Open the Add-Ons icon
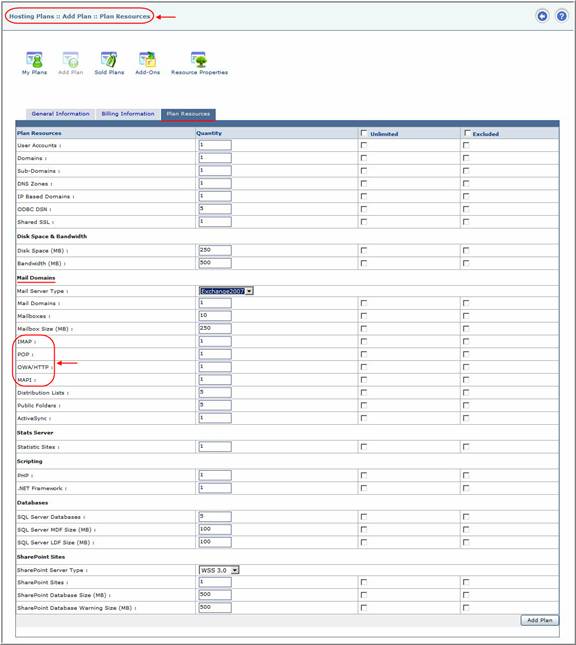Viewport: 576px width, 645px height. (147, 60)
